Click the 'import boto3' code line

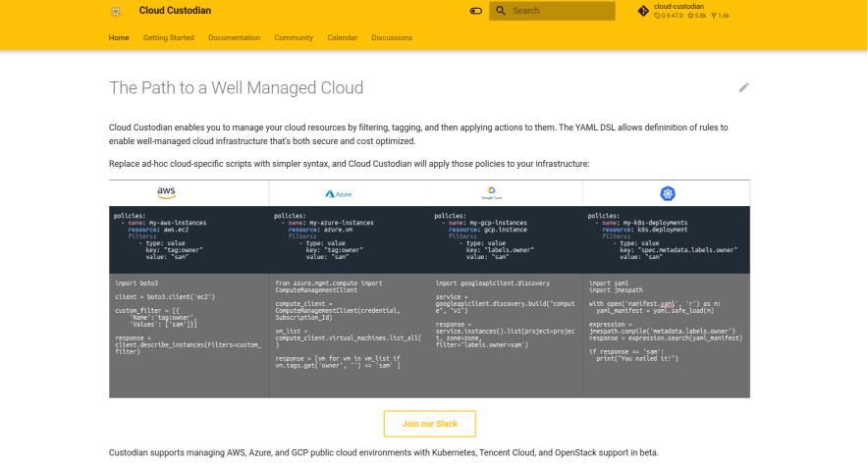click(136, 284)
